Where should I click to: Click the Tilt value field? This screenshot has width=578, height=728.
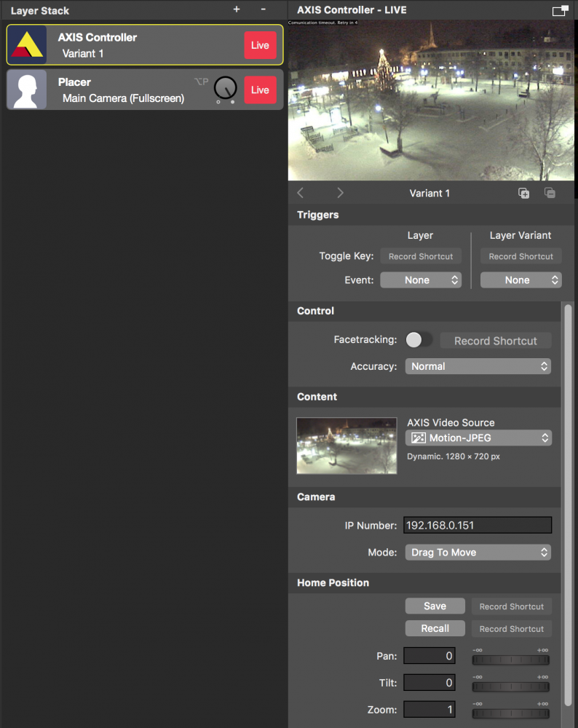click(x=429, y=683)
